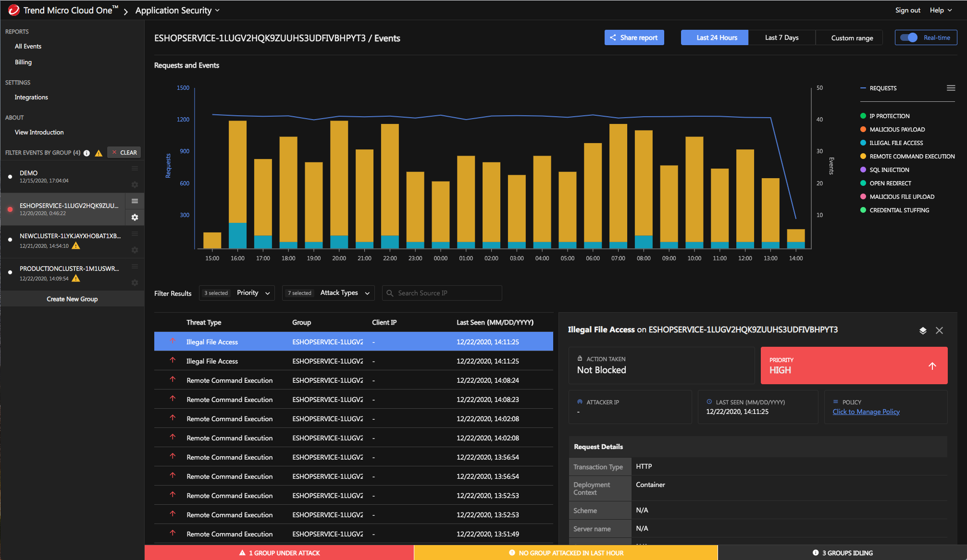The width and height of the screenshot is (967, 560).
Task: Click settings gear for ESHOPSERVICE group
Action: pyautogui.click(x=135, y=218)
